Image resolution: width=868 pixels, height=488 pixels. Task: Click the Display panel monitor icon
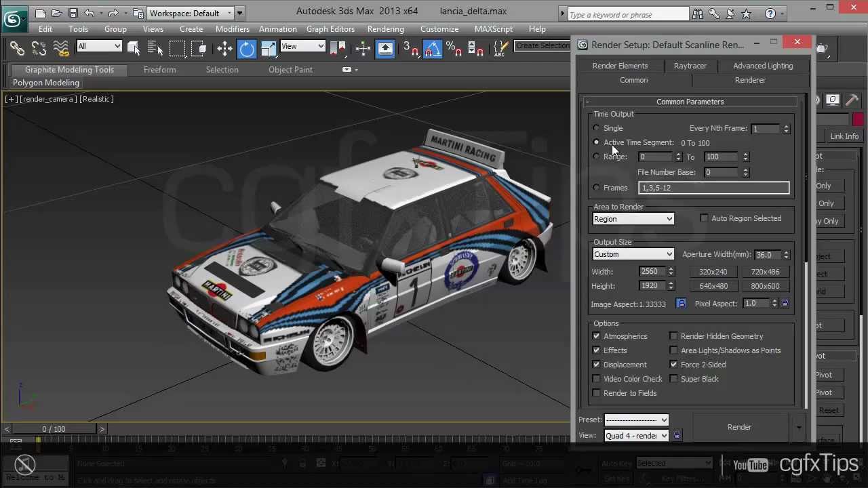point(833,100)
